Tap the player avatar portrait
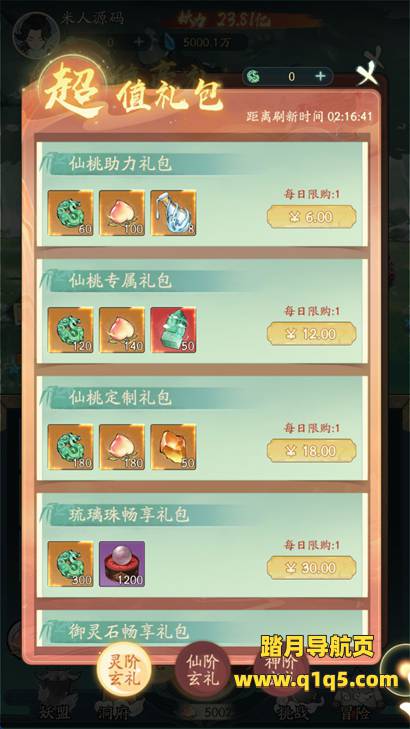The height and width of the screenshot is (729, 410). (x=35, y=34)
